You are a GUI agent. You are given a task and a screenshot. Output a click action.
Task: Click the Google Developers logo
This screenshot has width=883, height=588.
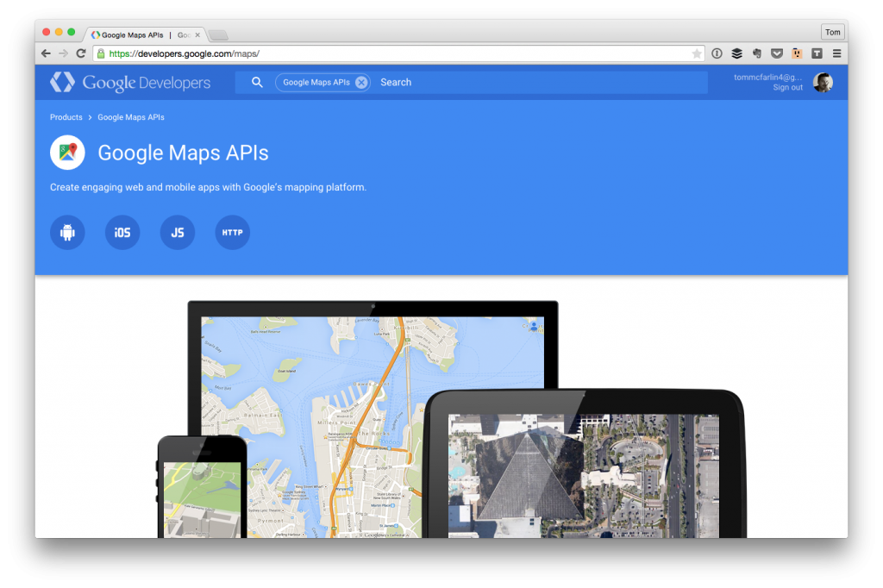[x=130, y=82]
